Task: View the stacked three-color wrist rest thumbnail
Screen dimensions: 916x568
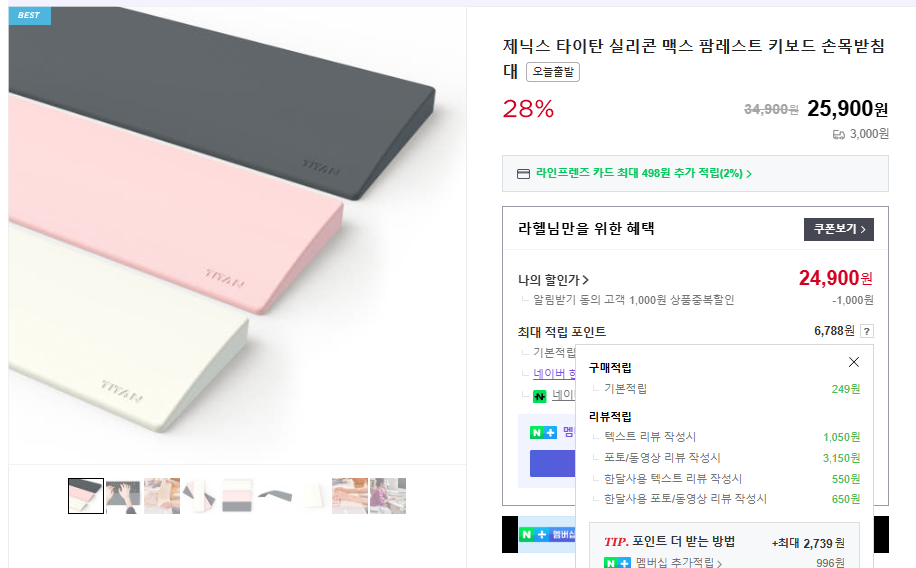Action: pos(237,496)
